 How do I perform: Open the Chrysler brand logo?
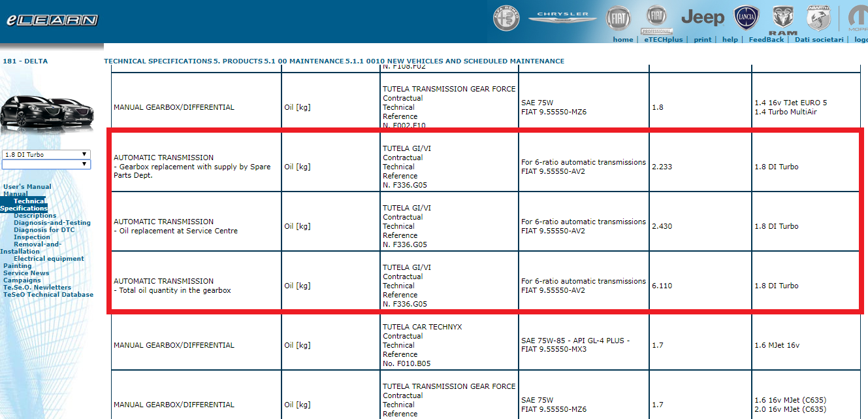click(562, 17)
